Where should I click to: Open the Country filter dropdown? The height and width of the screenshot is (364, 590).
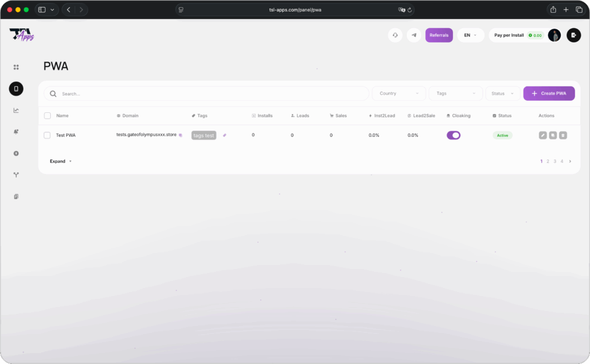(x=399, y=93)
